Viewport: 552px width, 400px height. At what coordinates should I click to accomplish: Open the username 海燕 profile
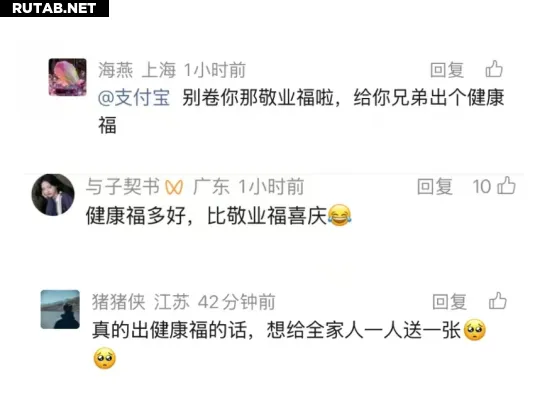115,70
